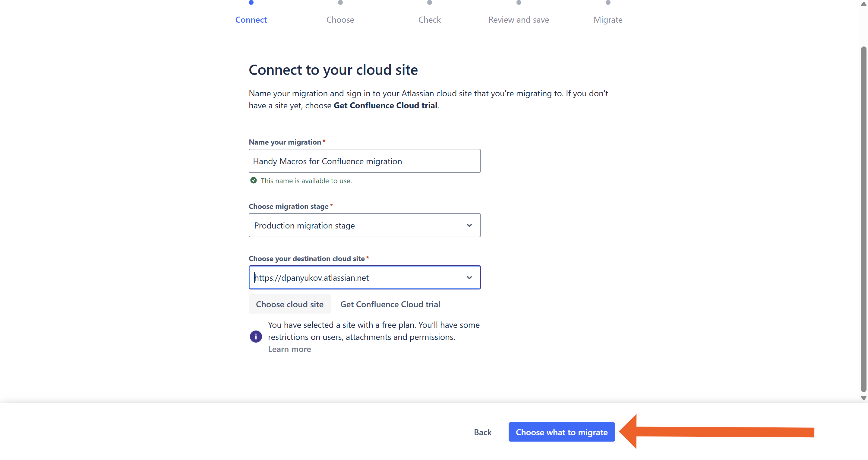Follow the Learn more link
Screen dimensions: 868x460
coord(289,349)
